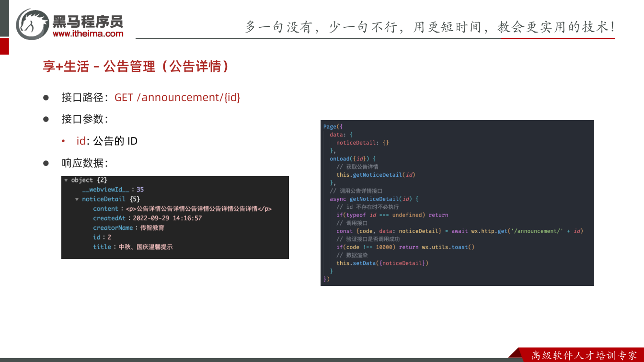This screenshot has width=644, height=362.
Task: Click the creatorName : 传智教育 row
Action: click(x=129, y=228)
